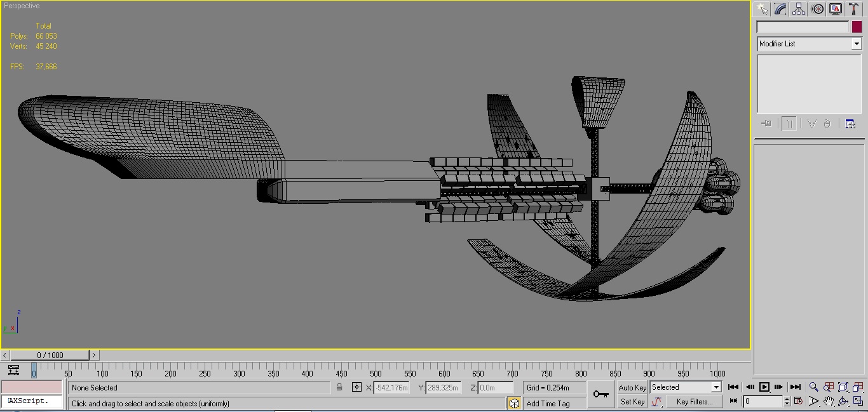This screenshot has width=868, height=412.
Task: Open the Create command panel tab
Action: (762, 9)
